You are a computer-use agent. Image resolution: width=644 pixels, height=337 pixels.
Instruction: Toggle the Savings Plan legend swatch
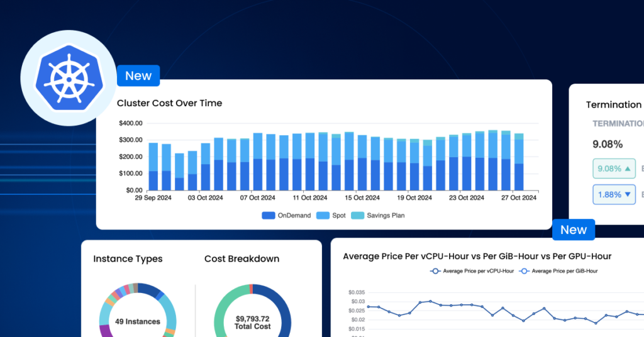[x=357, y=216]
